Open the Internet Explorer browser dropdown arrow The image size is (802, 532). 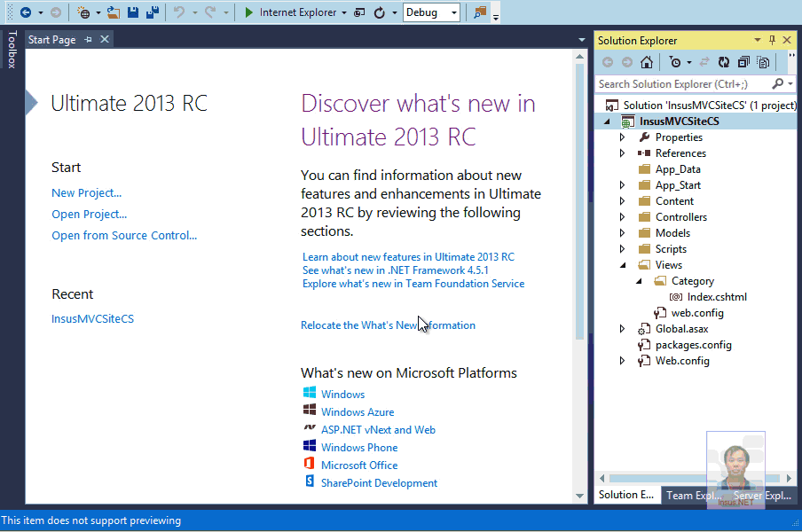(344, 12)
